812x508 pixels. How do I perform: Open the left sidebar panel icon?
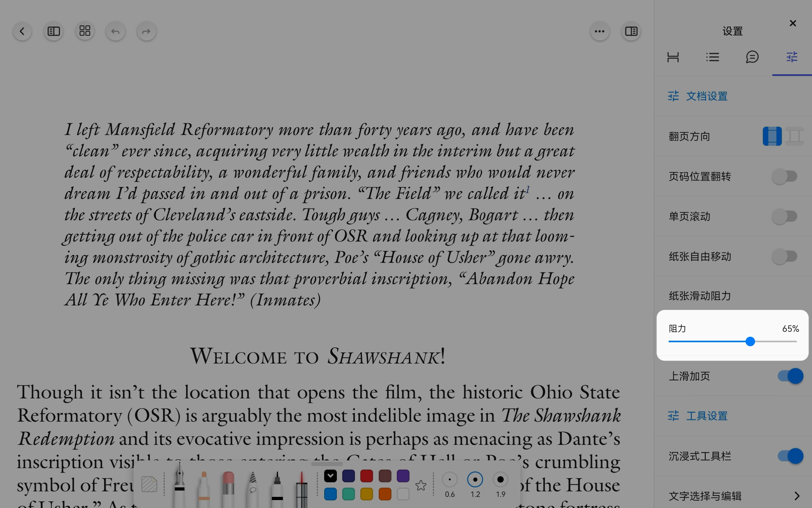coord(53,31)
